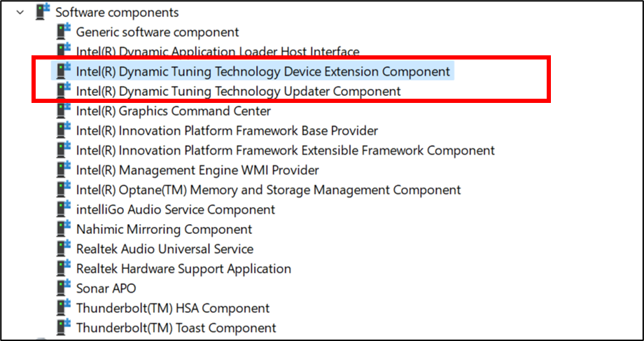Image resolution: width=644 pixels, height=341 pixels.
Task: Click icon beside Generic software component
Action: tap(64, 32)
